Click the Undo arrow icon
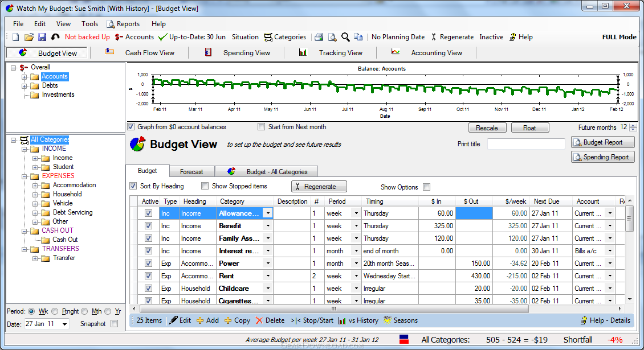Image resolution: width=644 pixels, height=350 pixels. [x=55, y=37]
